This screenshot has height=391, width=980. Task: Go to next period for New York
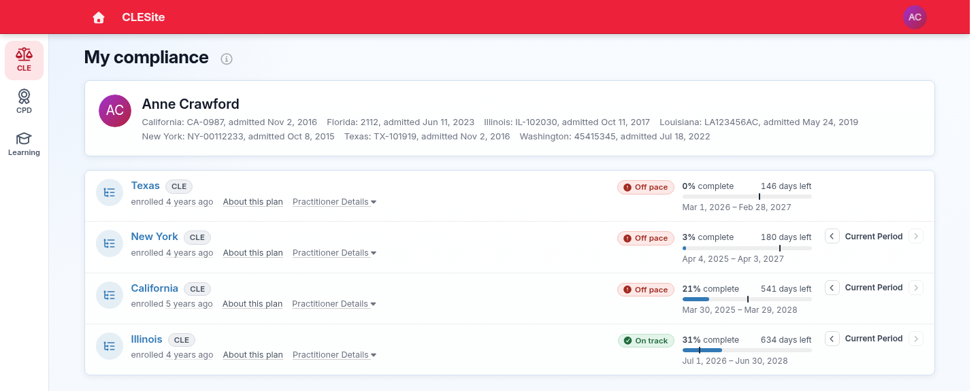[x=916, y=237]
